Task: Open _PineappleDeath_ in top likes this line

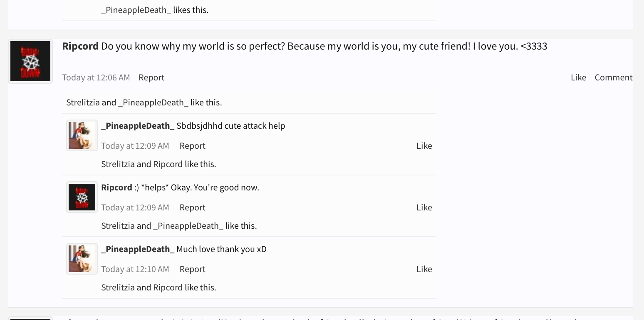Action: tap(136, 10)
